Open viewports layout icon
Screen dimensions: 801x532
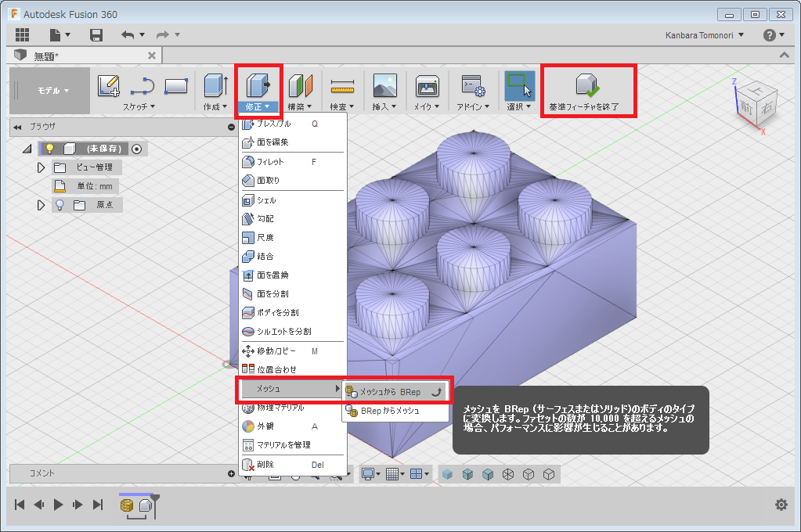(x=417, y=474)
